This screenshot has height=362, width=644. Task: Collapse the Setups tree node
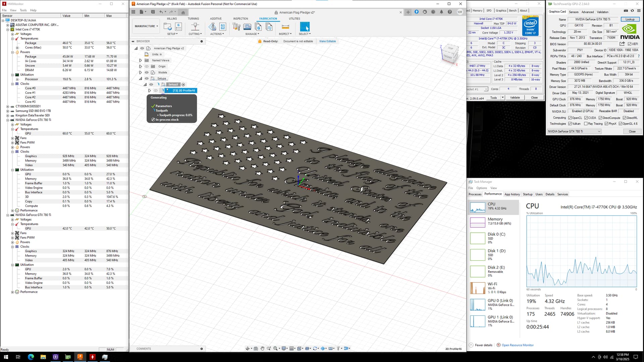coord(141,78)
